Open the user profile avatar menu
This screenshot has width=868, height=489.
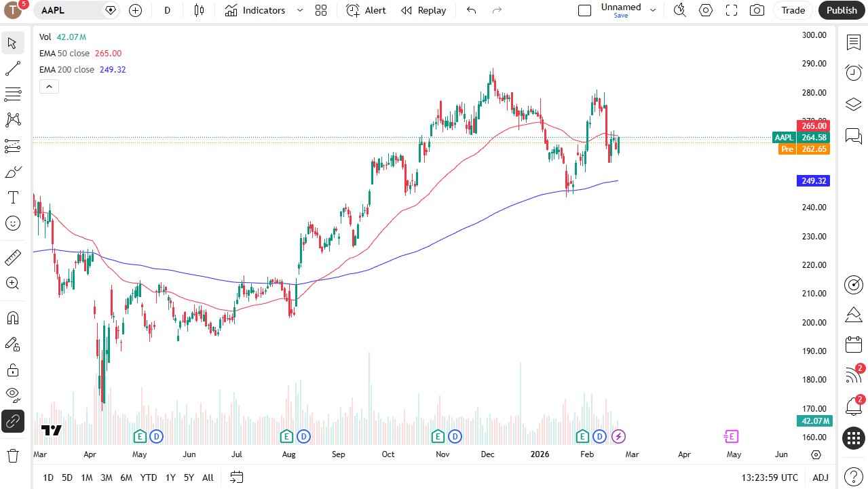click(x=14, y=10)
